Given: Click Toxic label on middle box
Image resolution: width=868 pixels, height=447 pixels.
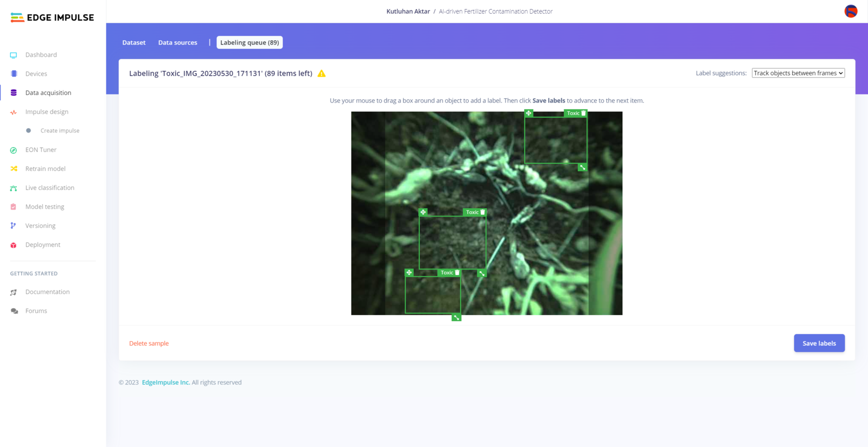Looking at the screenshot, I should pos(473,212).
